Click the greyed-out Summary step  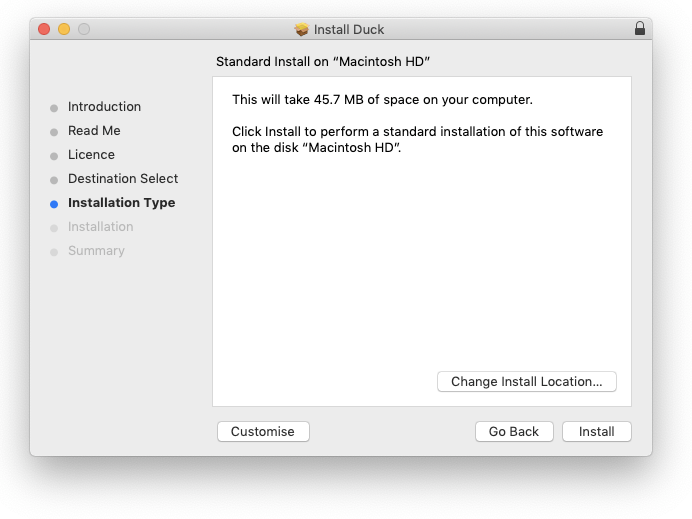[x=96, y=251]
